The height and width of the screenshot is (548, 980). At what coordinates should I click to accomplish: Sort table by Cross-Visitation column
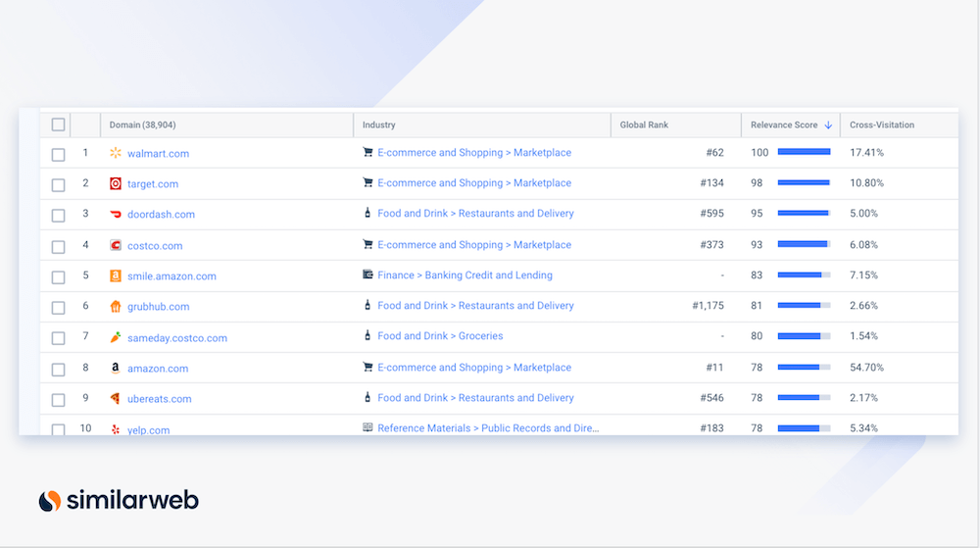[882, 125]
